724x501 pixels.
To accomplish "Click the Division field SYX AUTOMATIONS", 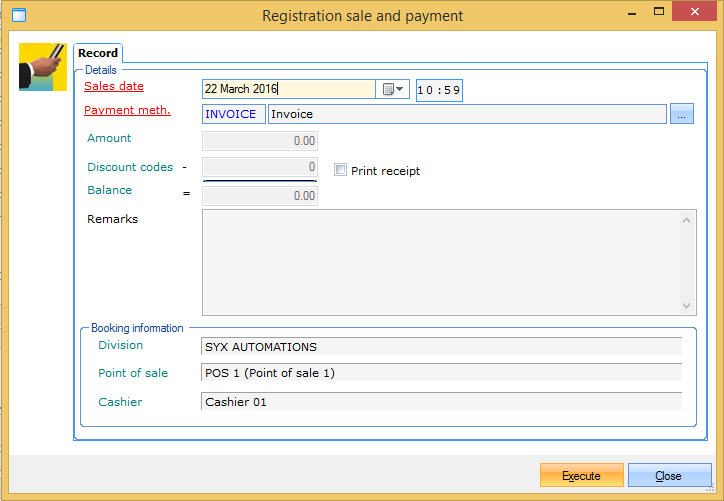I will [441, 346].
